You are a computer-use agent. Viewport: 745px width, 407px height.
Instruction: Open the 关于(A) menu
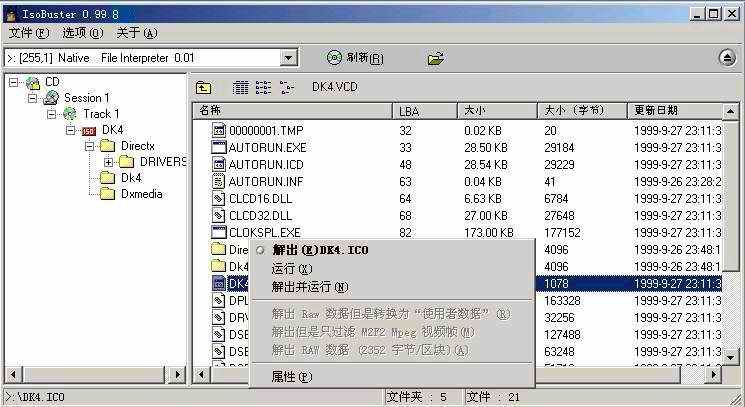coord(137,33)
